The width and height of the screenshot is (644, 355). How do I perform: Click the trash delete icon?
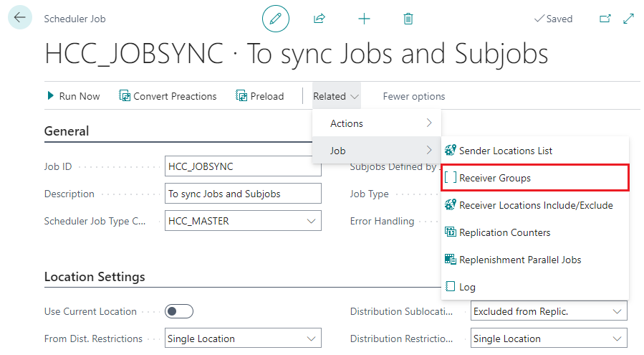coord(408,19)
